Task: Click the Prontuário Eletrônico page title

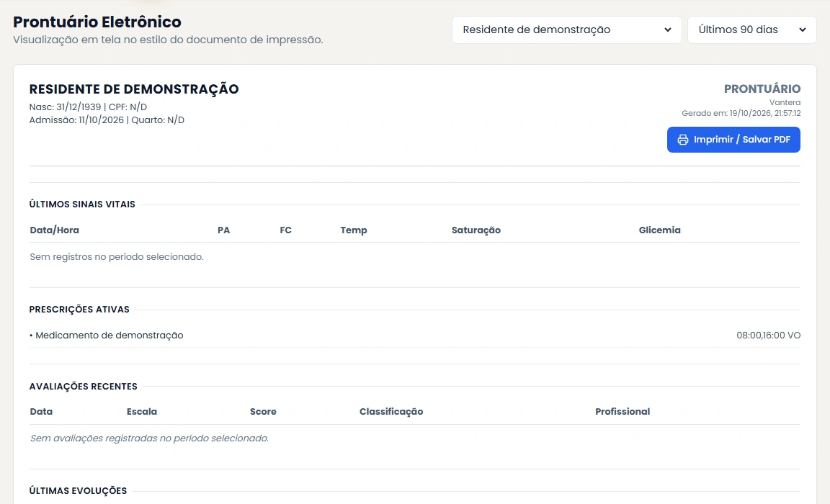Action: pos(97,22)
